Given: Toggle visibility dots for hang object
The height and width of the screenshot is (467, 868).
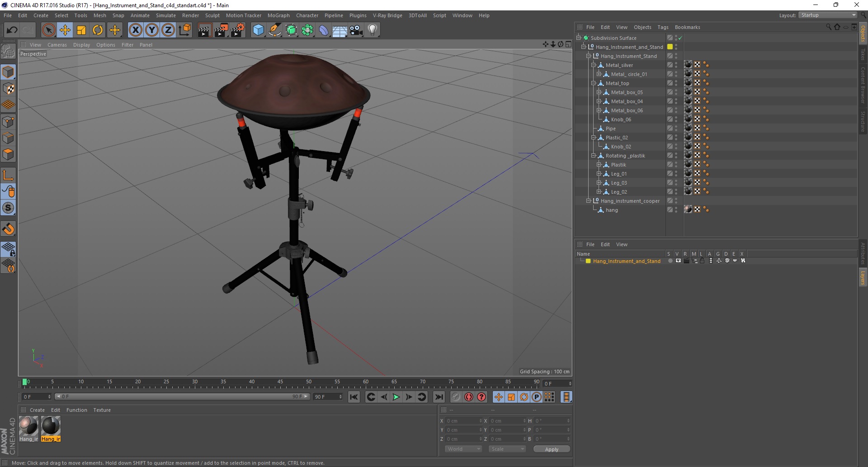Looking at the screenshot, I should click(676, 210).
